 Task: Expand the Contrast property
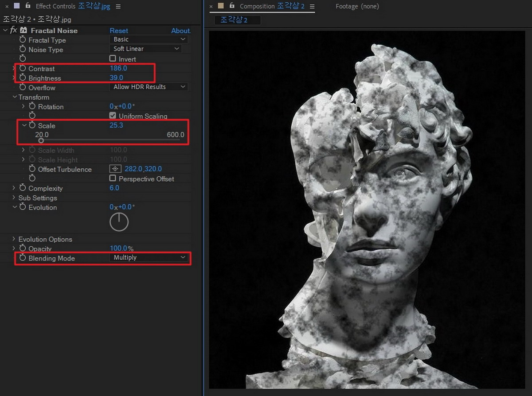click(x=14, y=69)
